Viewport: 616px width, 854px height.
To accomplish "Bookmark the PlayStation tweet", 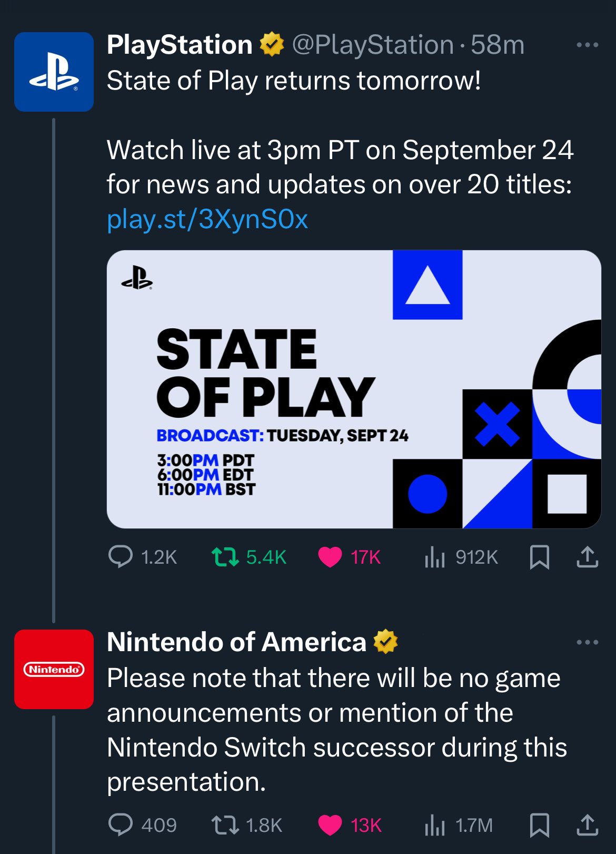I will (539, 557).
